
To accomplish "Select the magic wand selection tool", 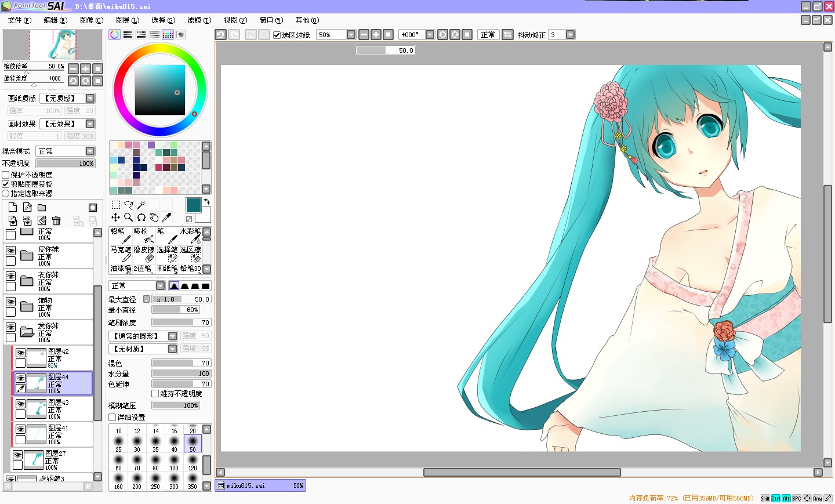I will [141, 205].
